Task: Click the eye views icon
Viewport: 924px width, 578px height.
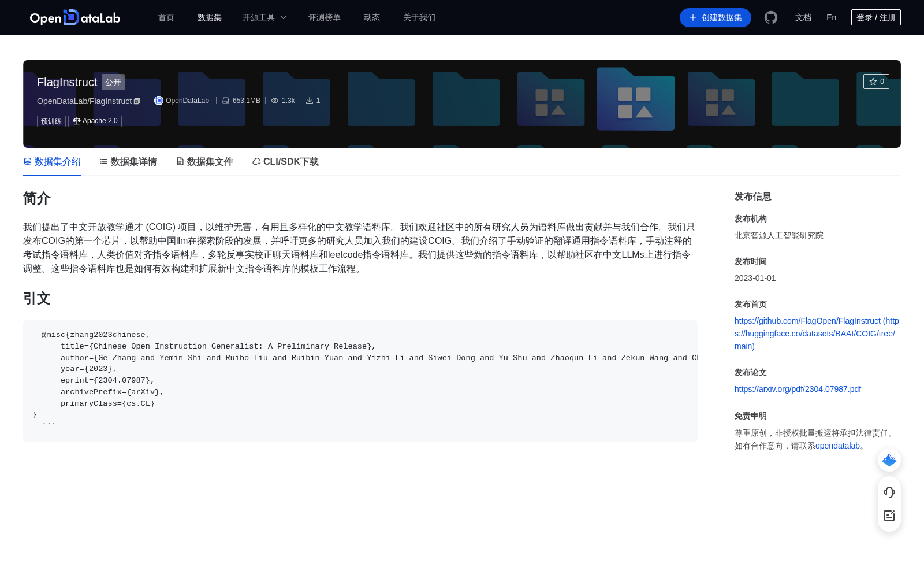Action: tap(275, 101)
